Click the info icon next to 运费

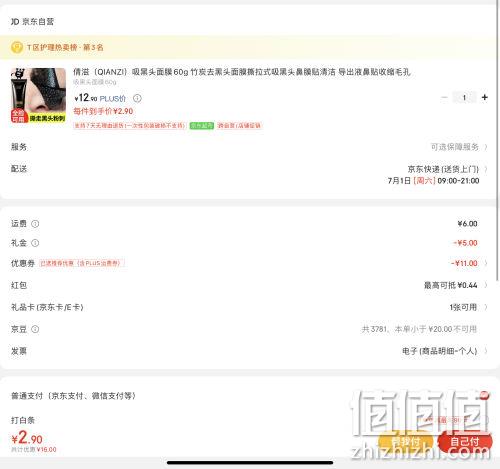(x=35, y=224)
